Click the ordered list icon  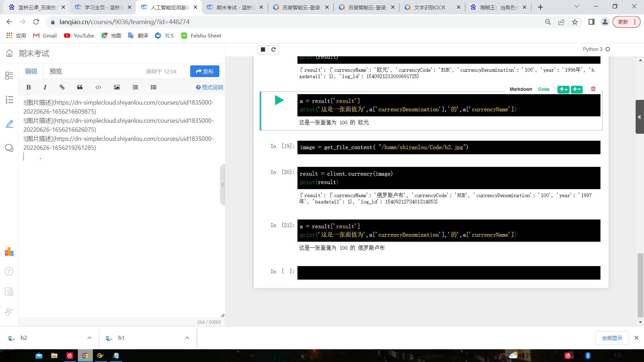[x=135, y=87]
